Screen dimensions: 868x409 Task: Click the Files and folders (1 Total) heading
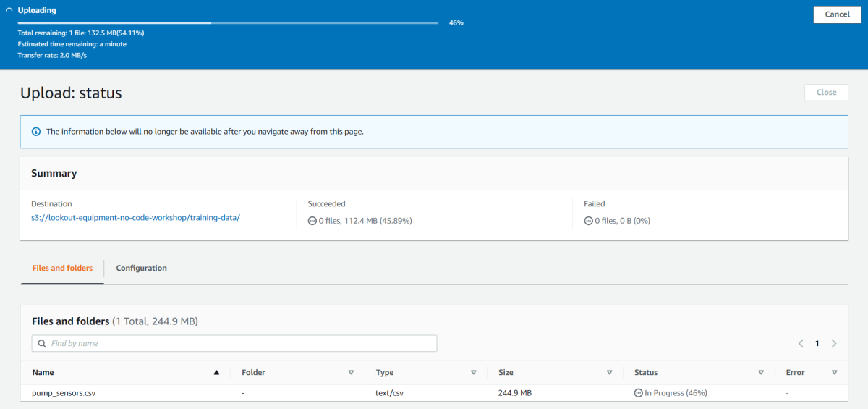(x=115, y=321)
